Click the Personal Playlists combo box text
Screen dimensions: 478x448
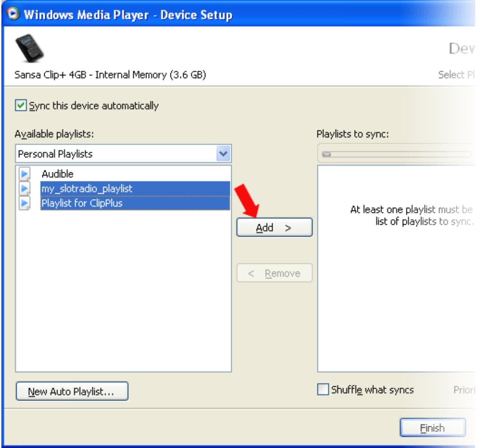(55, 154)
